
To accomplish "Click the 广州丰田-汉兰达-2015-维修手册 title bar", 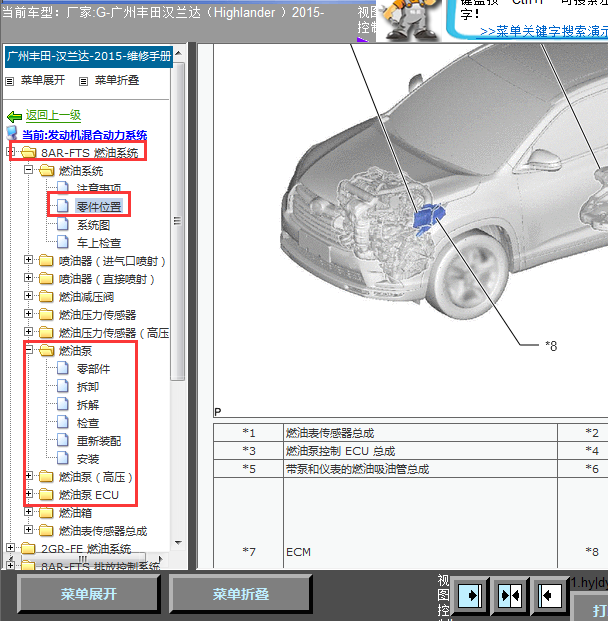I will pos(89,57).
